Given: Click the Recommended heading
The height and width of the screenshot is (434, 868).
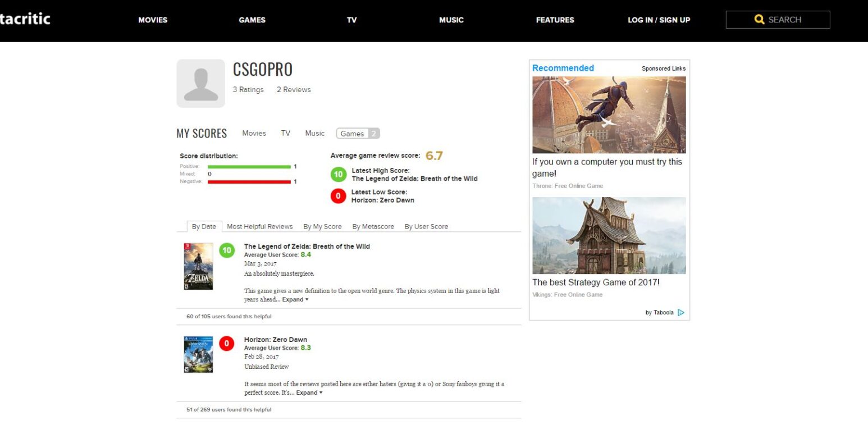Looking at the screenshot, I should tap(563, 68).
